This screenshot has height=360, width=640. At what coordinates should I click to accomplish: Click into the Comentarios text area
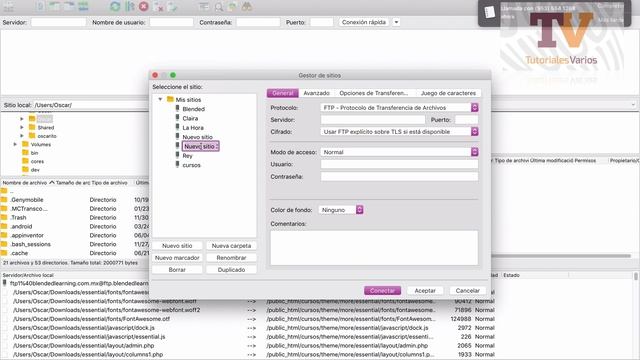click(374, 248)
